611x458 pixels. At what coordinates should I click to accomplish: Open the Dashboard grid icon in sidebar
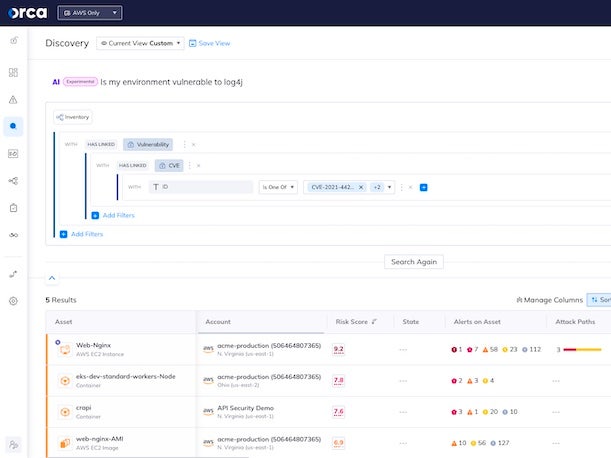[x=13, y=73]
